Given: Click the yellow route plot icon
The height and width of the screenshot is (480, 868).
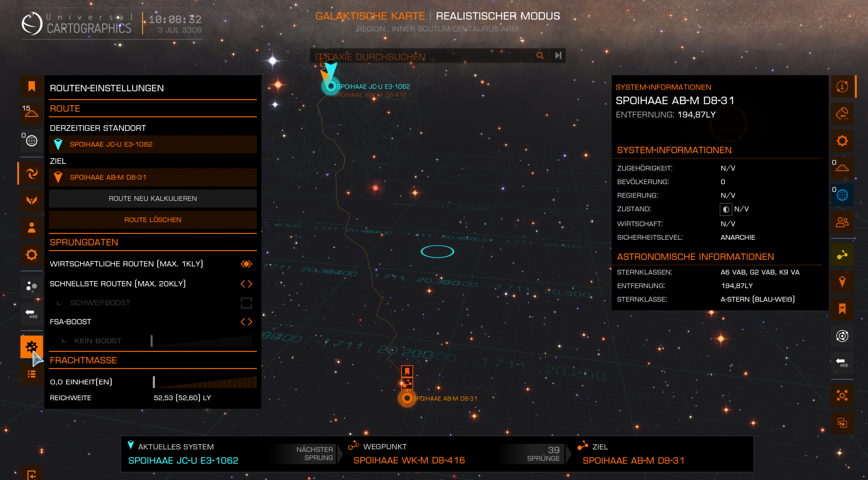Looking at the screenshot, I should tap(842, 255).
